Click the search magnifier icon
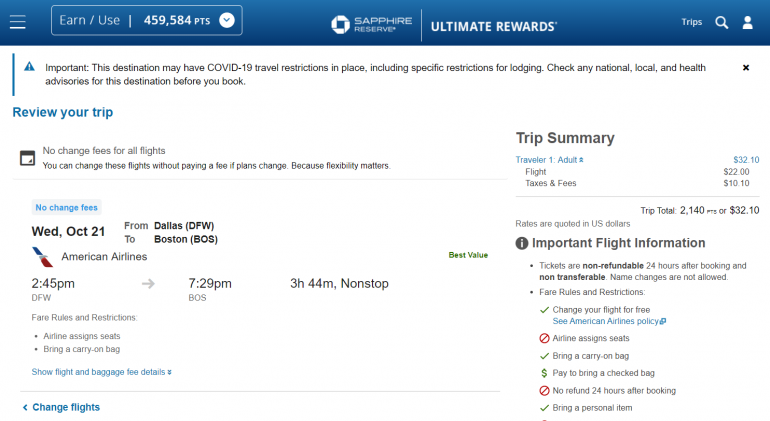Image resolution: width=770 pixels, height=421 pixels. (x=721, y=22)
